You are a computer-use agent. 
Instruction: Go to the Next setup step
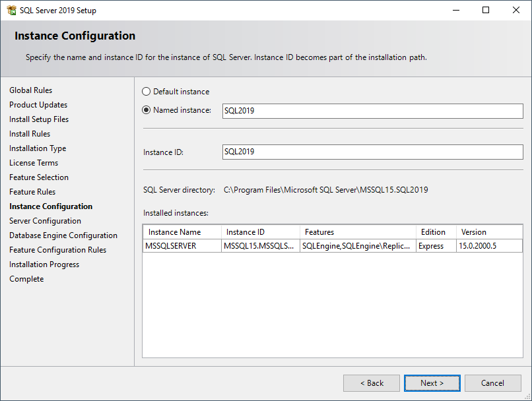click(x=432, y=383)
